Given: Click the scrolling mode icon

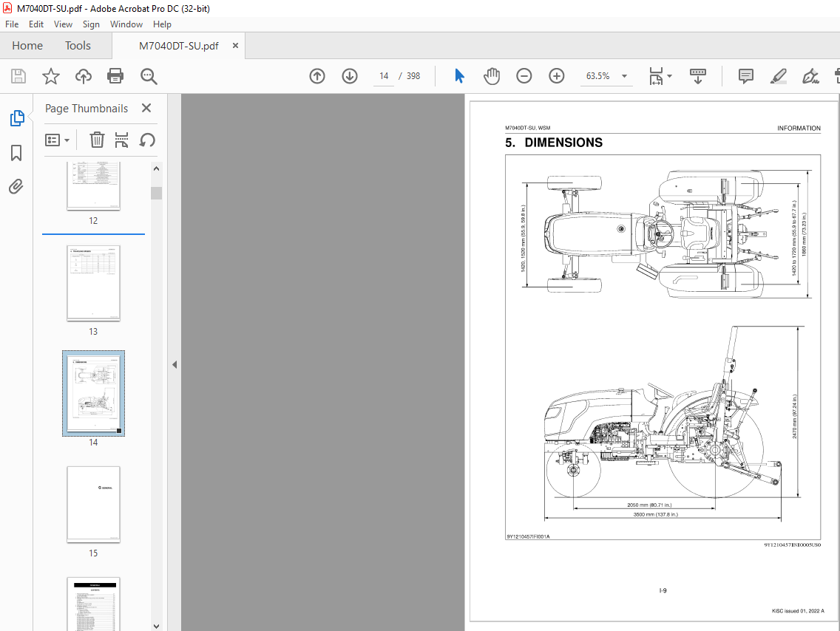Looking at the screenshot, I should click(697, 76).
